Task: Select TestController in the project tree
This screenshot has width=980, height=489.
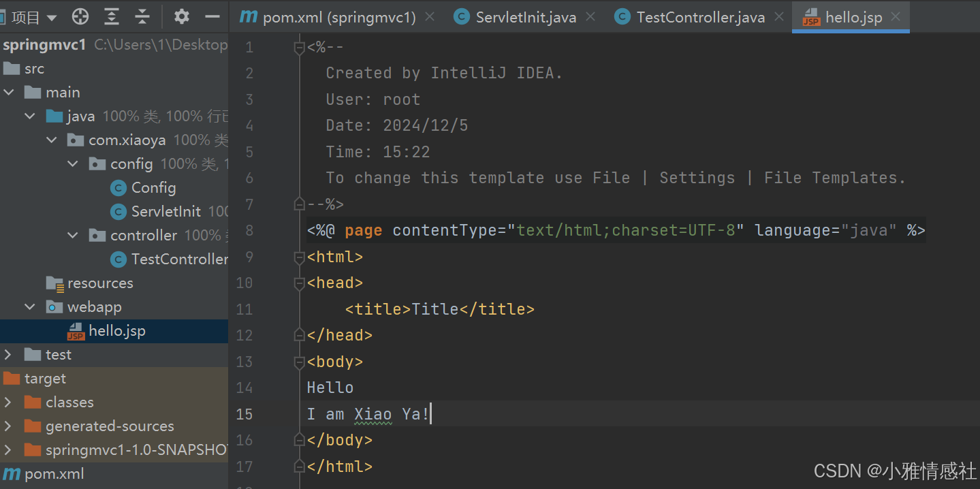Action: pos(179,259)
